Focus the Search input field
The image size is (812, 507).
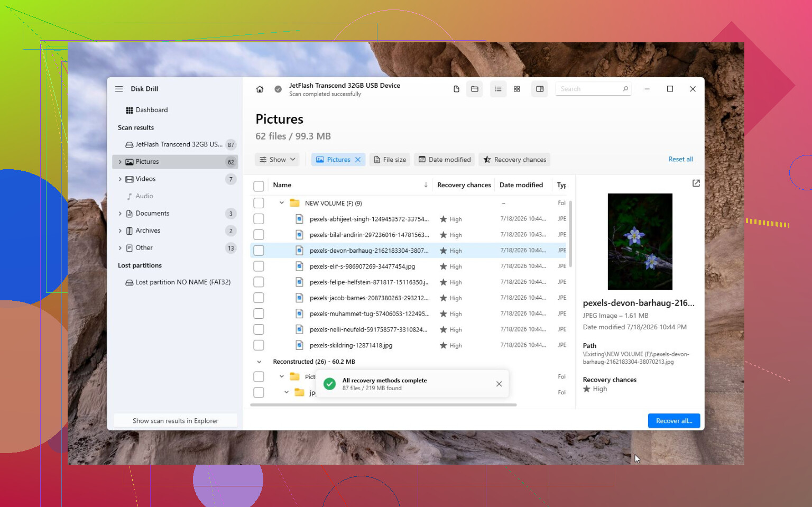pos(593,89)
